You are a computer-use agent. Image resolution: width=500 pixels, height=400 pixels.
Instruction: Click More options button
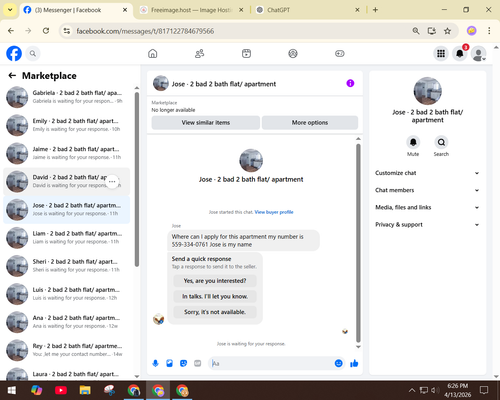310,123
